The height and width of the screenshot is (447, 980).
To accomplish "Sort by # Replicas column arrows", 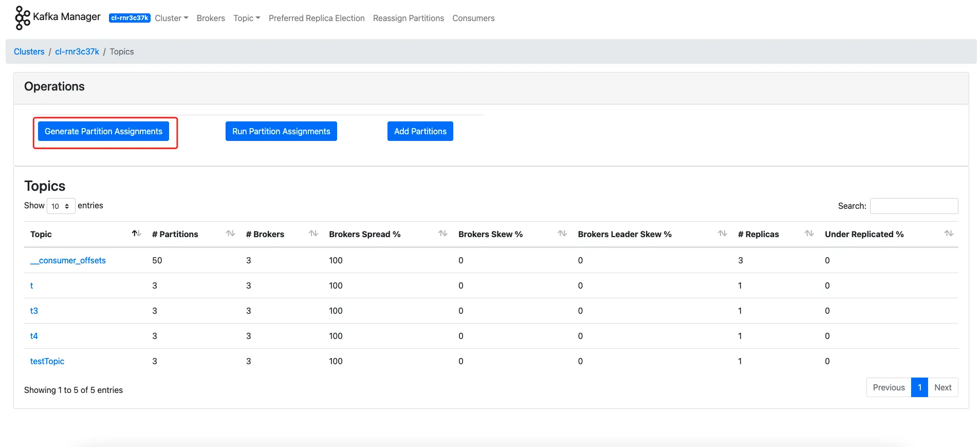I will (x=809, y=234).
